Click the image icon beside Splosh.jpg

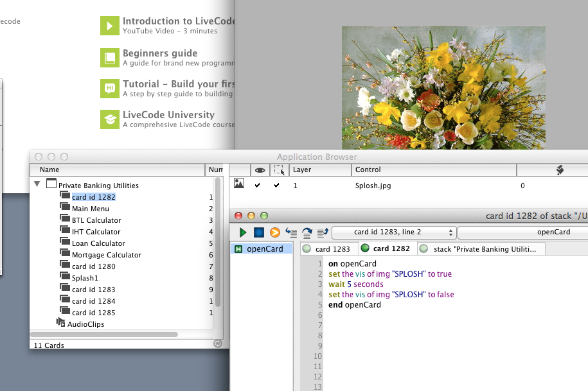(x=239, y=185)
